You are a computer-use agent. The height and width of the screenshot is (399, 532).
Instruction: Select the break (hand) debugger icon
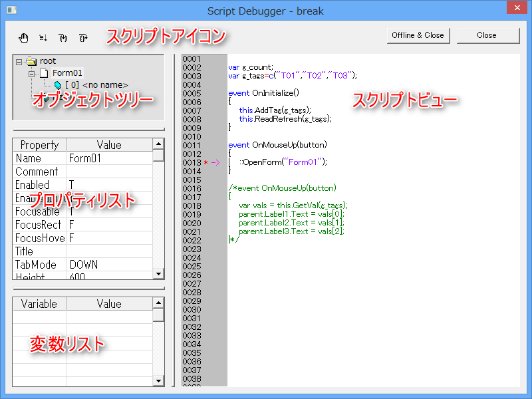[x=23, y=38]
